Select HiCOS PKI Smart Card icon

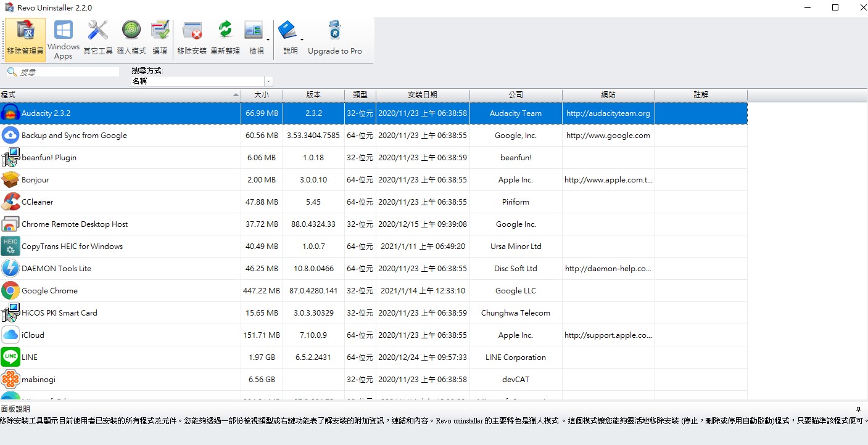10,312
